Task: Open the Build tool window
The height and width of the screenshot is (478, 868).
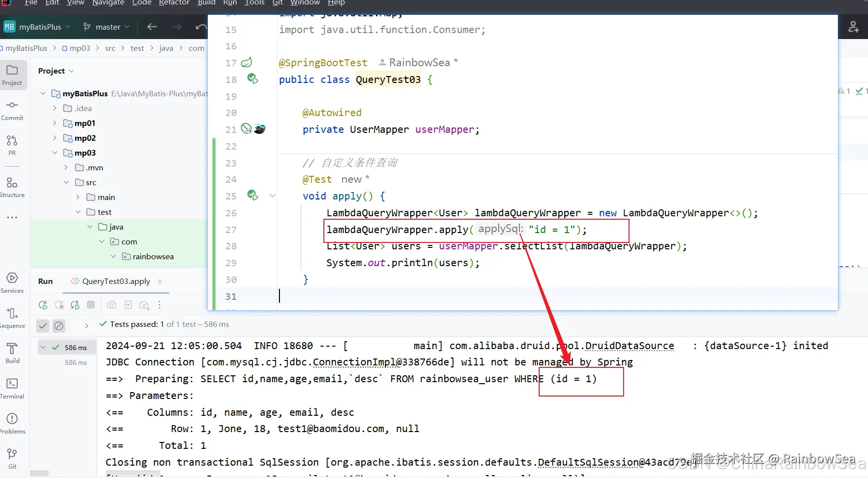Action: 12,353
